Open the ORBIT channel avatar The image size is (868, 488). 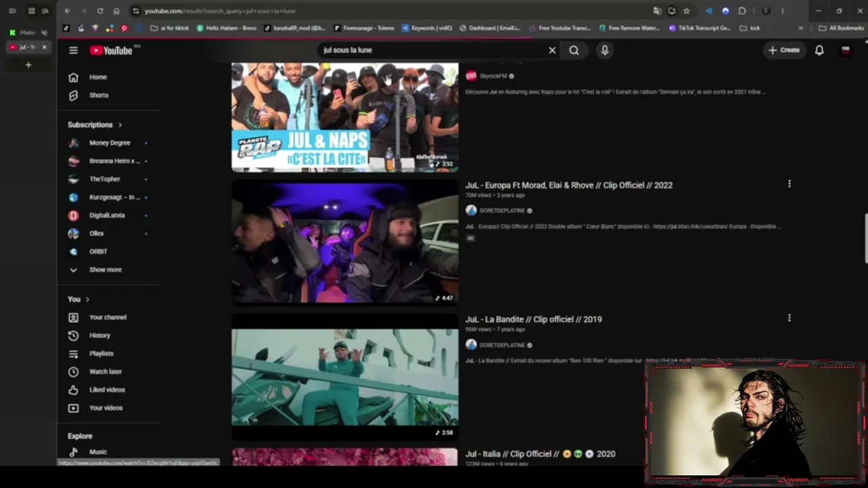pyautogui.click(x=73, y=251)
